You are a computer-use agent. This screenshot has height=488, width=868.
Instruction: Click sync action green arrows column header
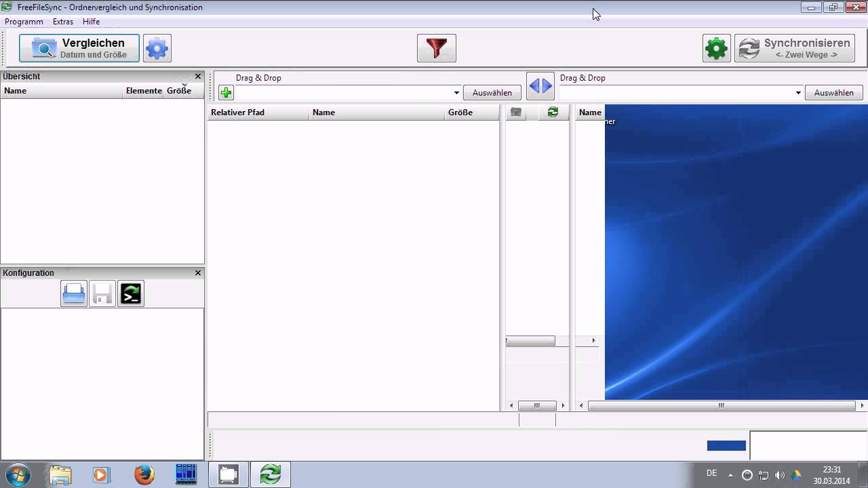553,113
